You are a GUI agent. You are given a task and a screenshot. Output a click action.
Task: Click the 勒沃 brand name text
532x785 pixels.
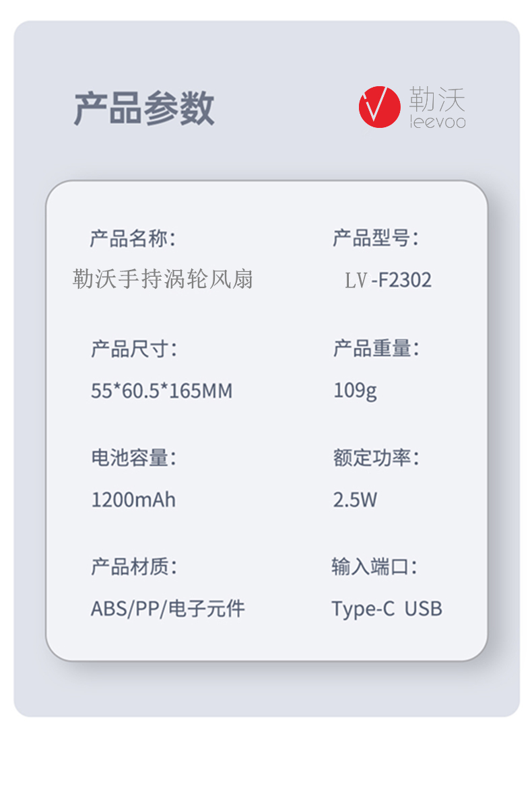coord(437,100)
